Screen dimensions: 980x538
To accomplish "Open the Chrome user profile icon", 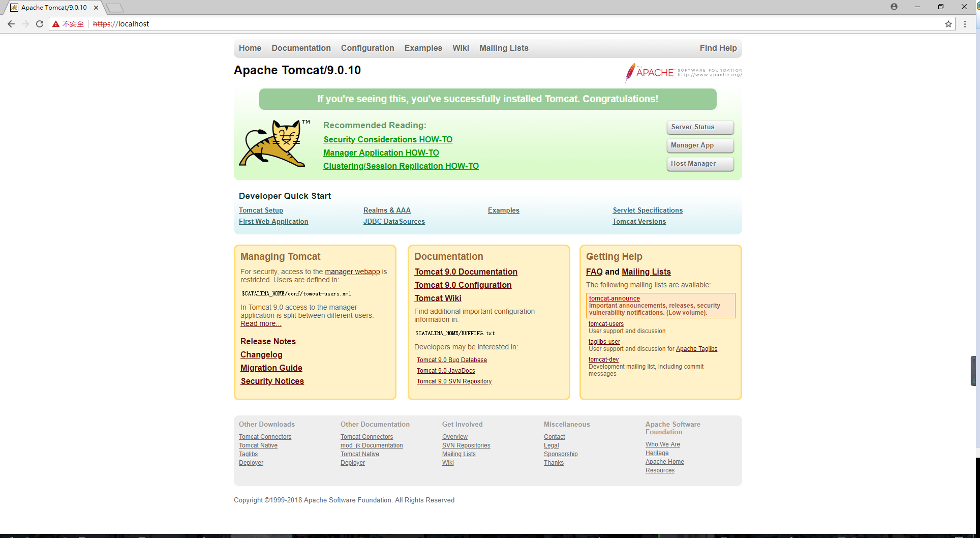I will tap(894, 7).
